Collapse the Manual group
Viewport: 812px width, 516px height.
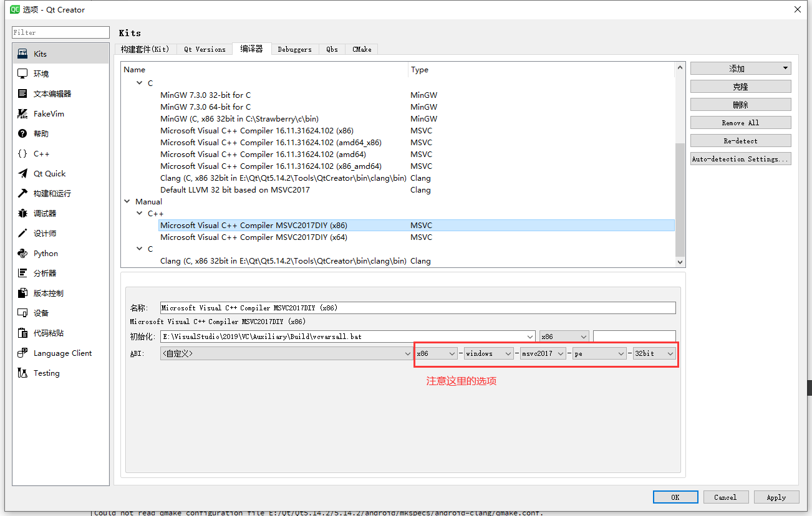click(x=128, y=201)
